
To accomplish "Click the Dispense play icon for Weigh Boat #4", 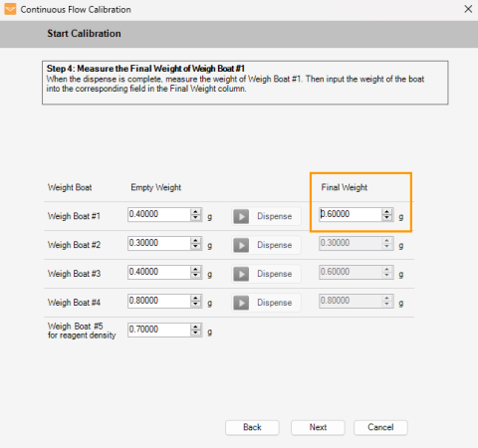I will pyautogui.click(x=241, y=303).
